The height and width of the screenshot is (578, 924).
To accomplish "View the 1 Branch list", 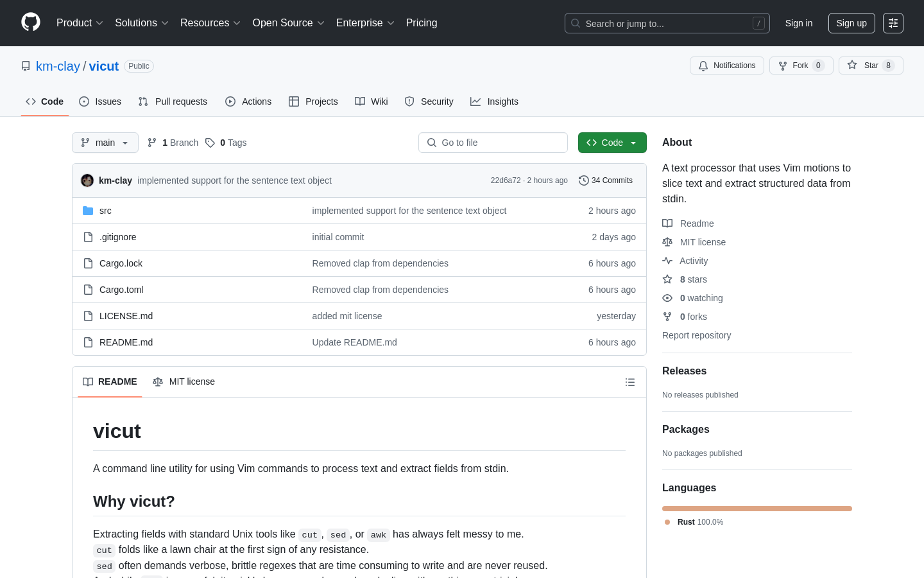I will click(x=173, y=143).
